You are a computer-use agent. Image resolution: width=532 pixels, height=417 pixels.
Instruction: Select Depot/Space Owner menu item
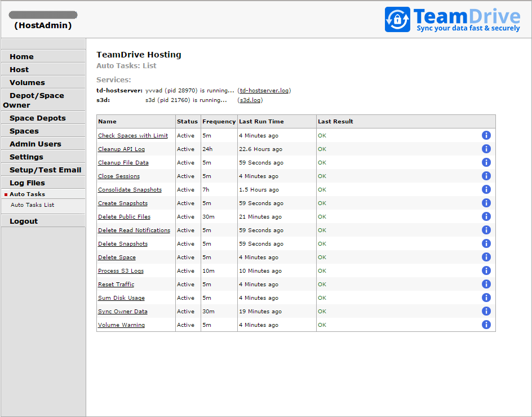[43, 100]
